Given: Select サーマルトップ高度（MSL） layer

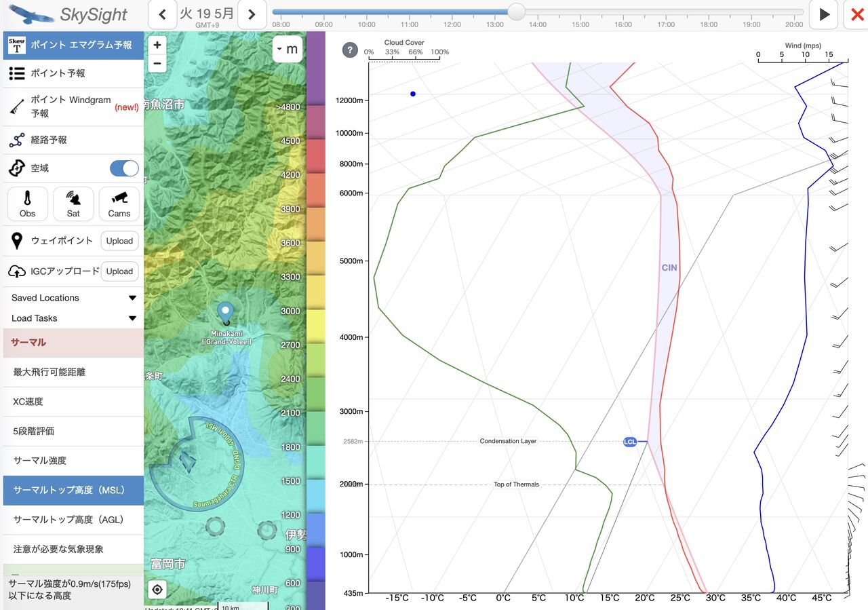Looking at the screenshot, I should (x=73, y=490).
